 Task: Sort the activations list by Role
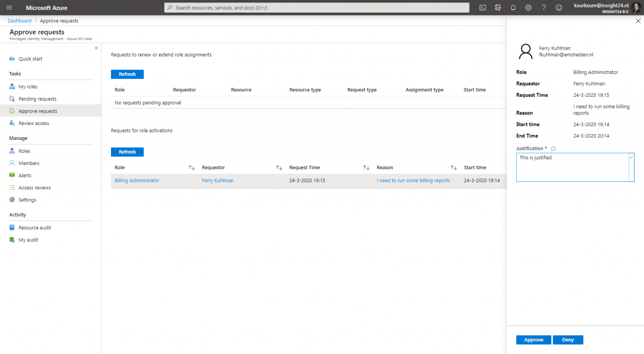click(192, 167)
